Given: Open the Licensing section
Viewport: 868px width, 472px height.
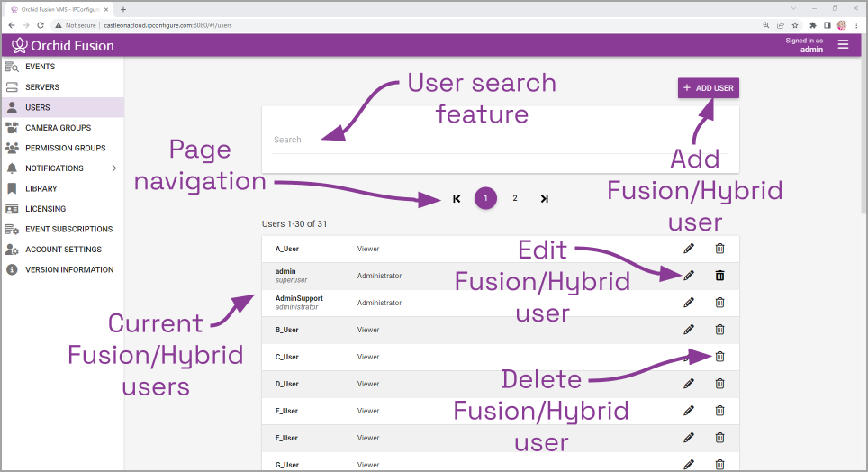Looking at the screenshot, I should point(62,209).
